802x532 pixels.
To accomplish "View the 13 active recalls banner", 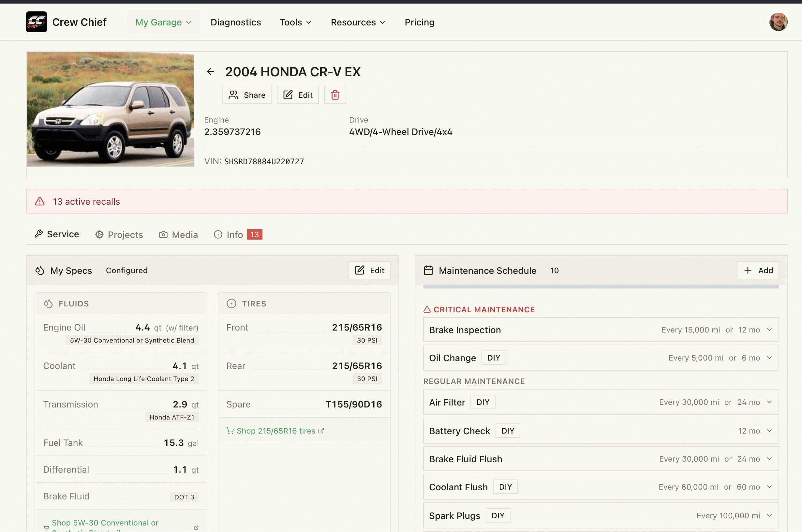I will coord(86,201).
